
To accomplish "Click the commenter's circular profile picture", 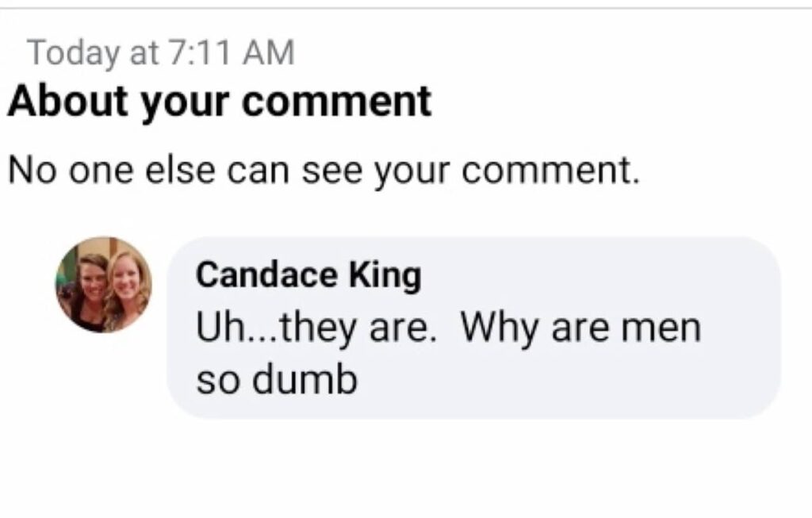I will 103,285.
